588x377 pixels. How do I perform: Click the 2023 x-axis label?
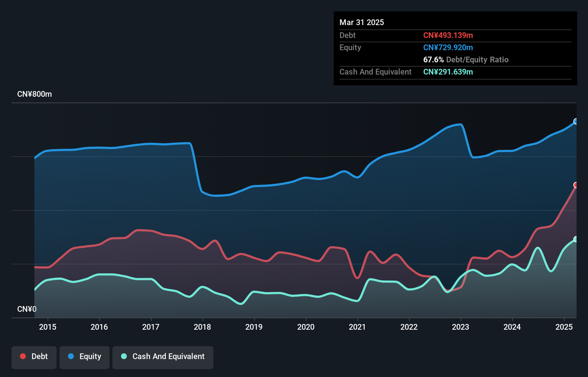pos(461,327)
